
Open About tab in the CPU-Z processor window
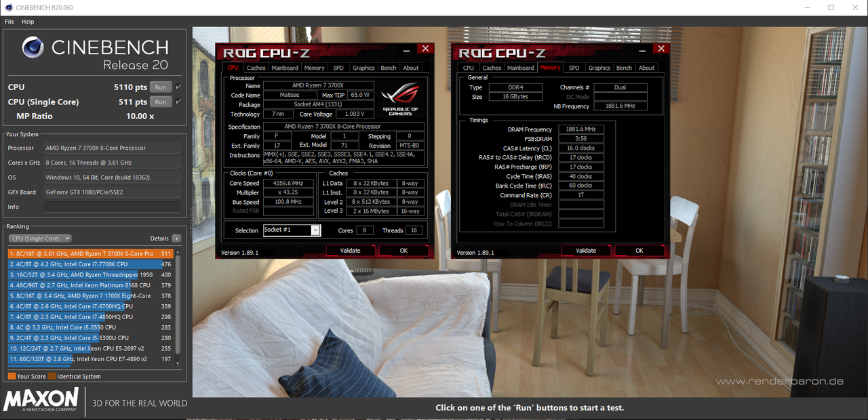[411, 68]
